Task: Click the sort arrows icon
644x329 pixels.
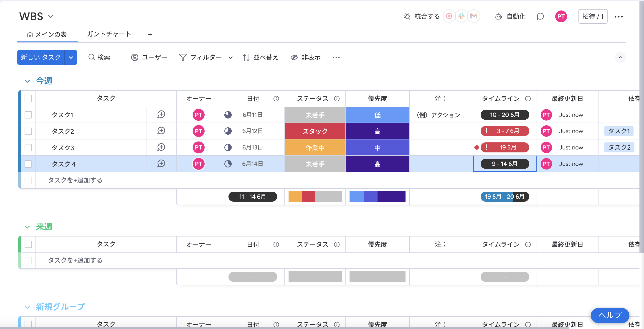Action: 246,57
